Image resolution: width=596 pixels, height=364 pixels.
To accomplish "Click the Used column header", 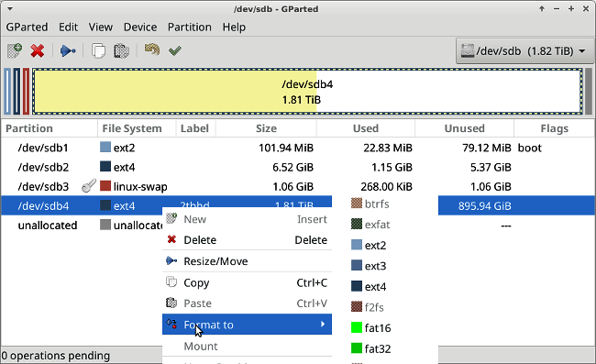I will [x=366, y=128].
